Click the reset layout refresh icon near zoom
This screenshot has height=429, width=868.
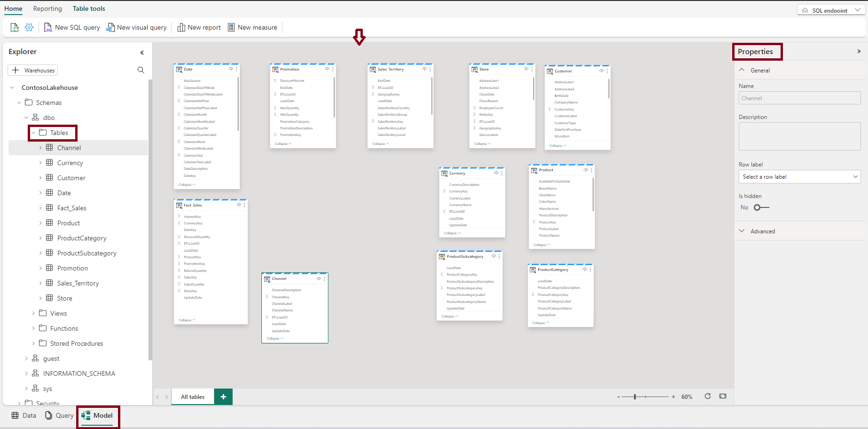tap(707, 397)
